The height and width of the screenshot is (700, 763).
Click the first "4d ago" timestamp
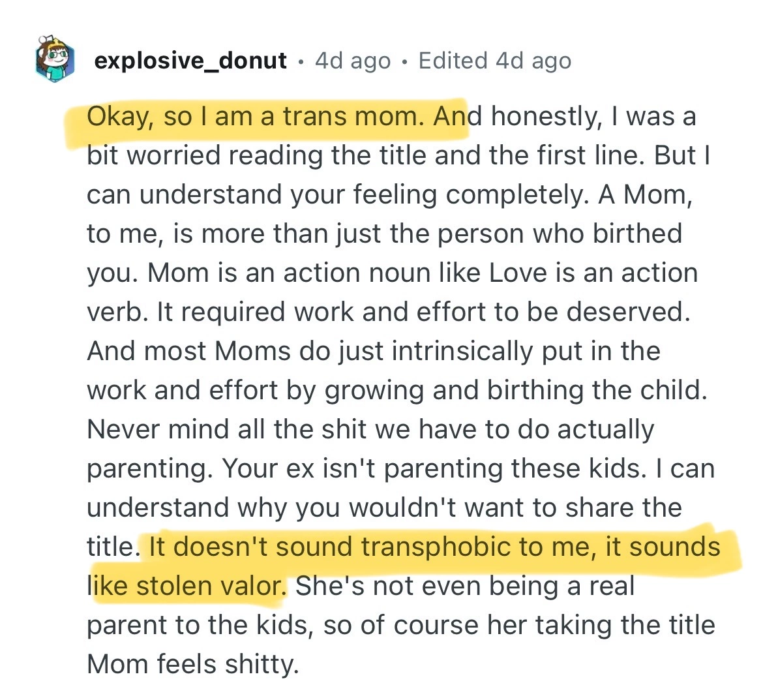(353, 61)
